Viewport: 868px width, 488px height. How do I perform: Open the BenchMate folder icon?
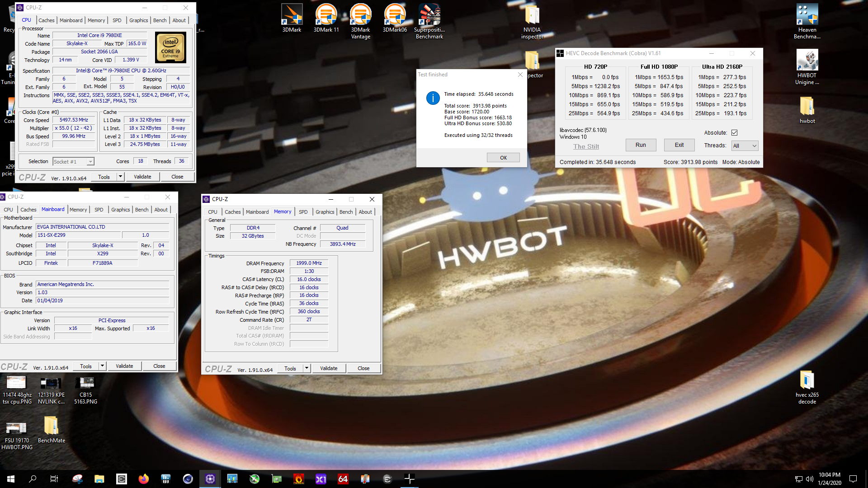51,430
